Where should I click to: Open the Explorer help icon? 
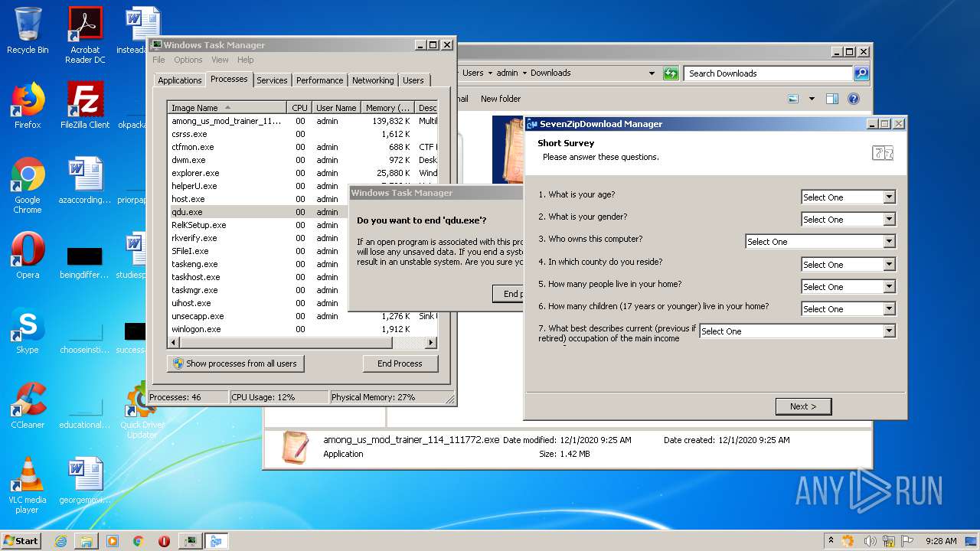coord(854,99)
